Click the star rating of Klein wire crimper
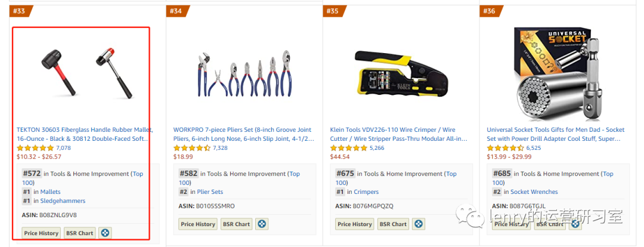The width and height of the screenshot is (644, 247). 348,148
